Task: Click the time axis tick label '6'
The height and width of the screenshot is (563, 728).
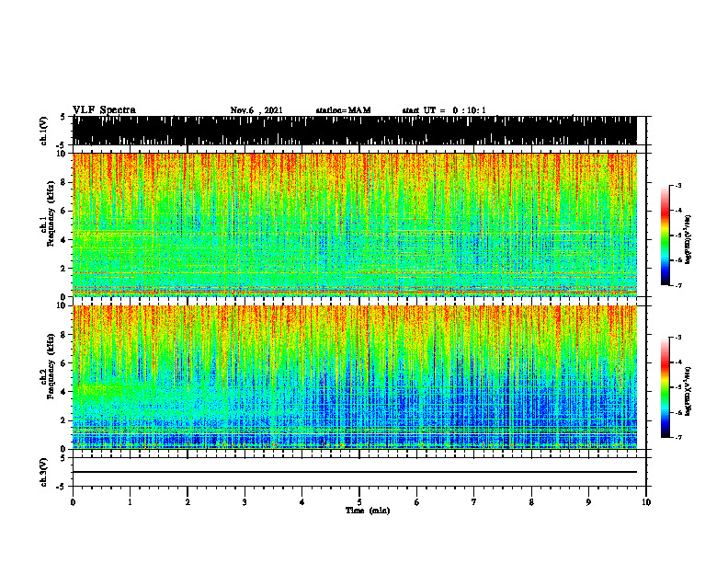Action: [417, 502]
